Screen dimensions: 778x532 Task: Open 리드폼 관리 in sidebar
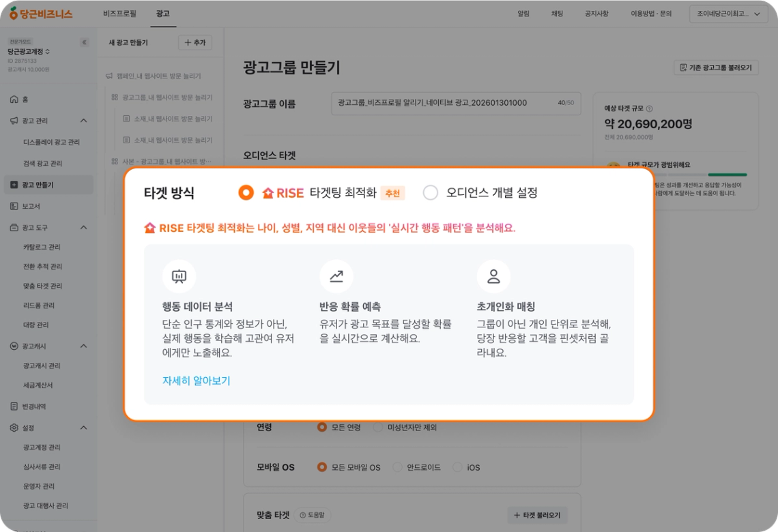pos(39,306)
